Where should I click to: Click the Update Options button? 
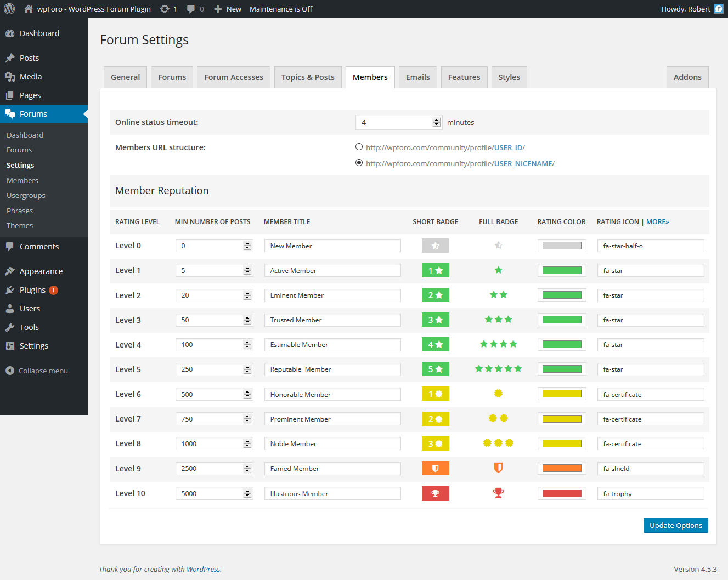coord(675,525)
